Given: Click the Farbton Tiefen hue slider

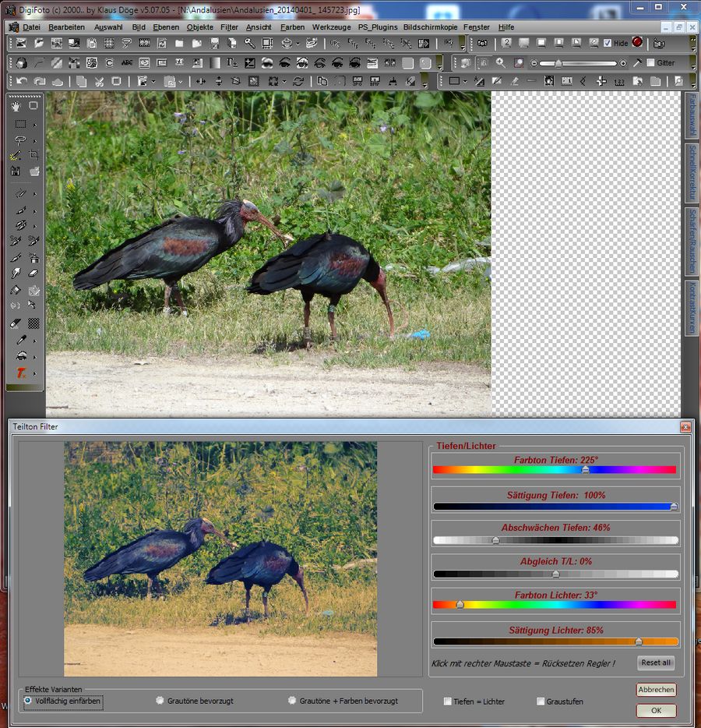Looking at the screenshot, I should tap(555, 470).
